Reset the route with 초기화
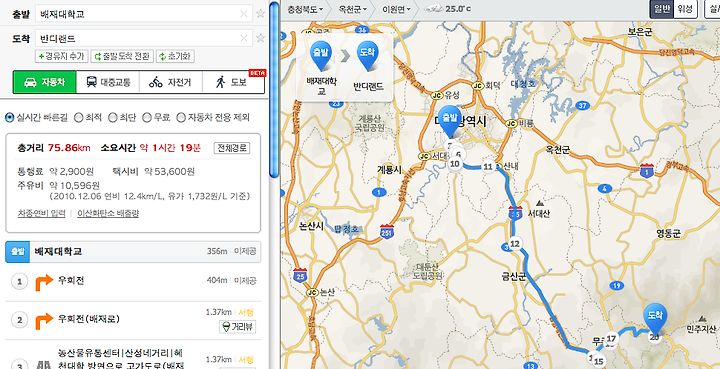The image size is (720, 369). pyautogui.click(x=175, y=56)
